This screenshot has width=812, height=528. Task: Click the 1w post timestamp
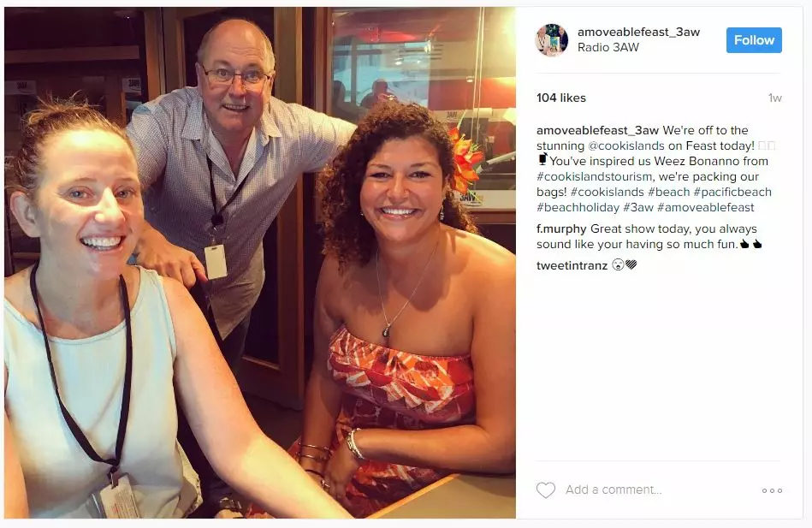(774, 98)
